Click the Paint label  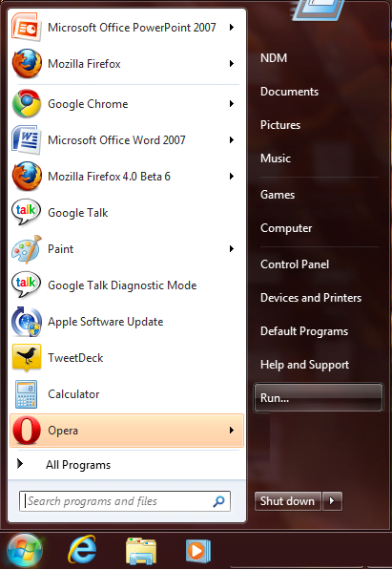pos(61,249)
